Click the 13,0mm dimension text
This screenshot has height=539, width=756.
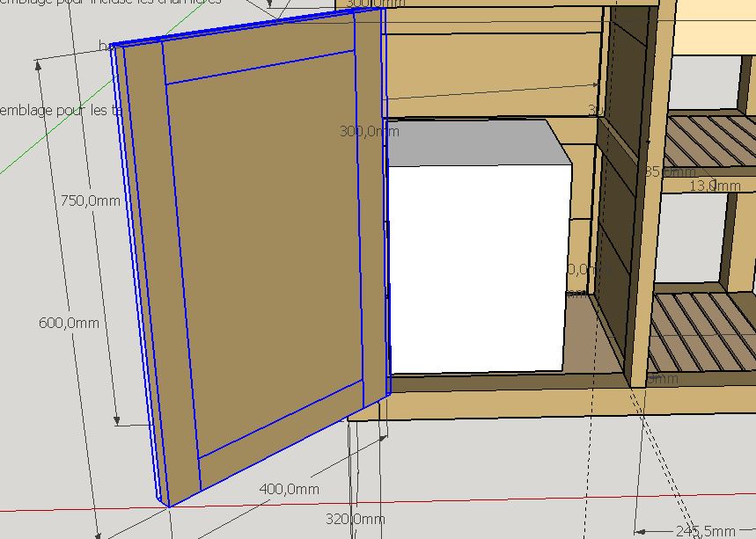pyautogui.click(x=715, y=186)
